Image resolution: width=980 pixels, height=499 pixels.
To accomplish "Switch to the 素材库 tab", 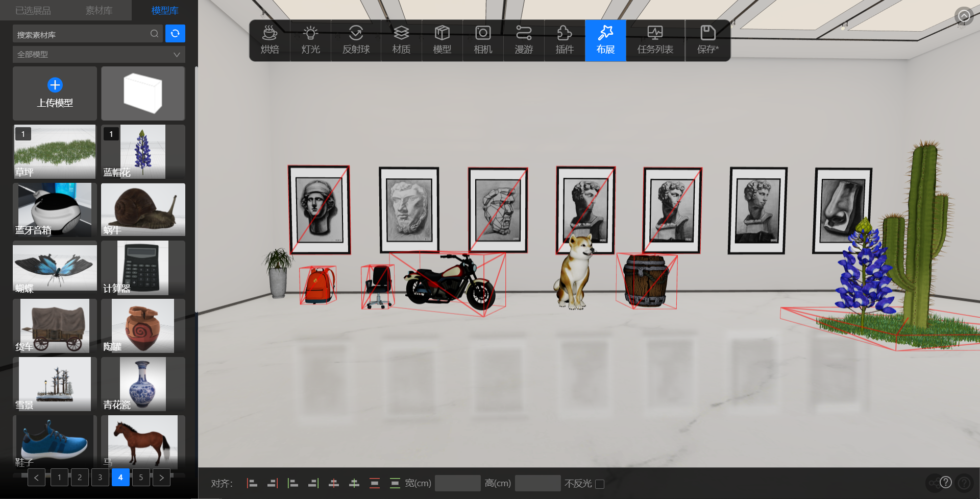I will click(99, 10).
